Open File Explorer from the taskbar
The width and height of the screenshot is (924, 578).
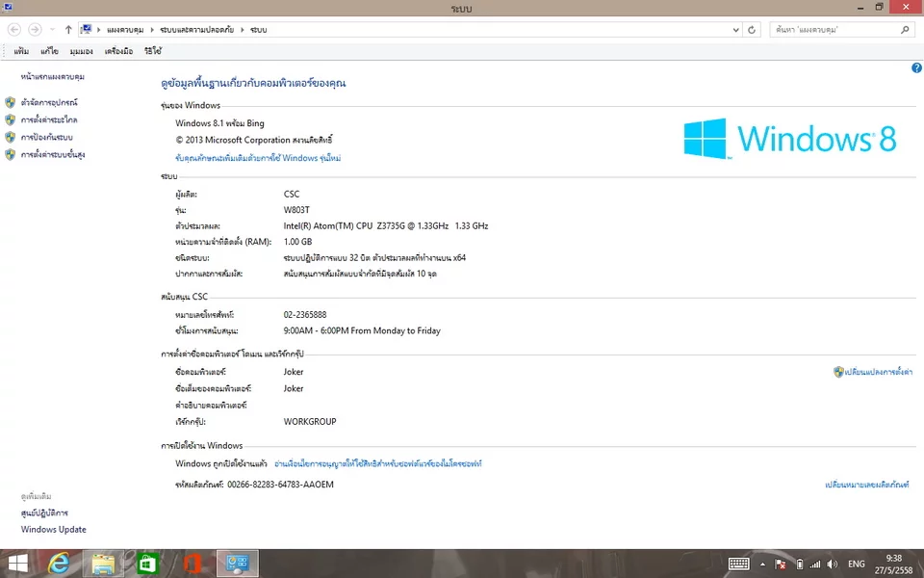103,564
